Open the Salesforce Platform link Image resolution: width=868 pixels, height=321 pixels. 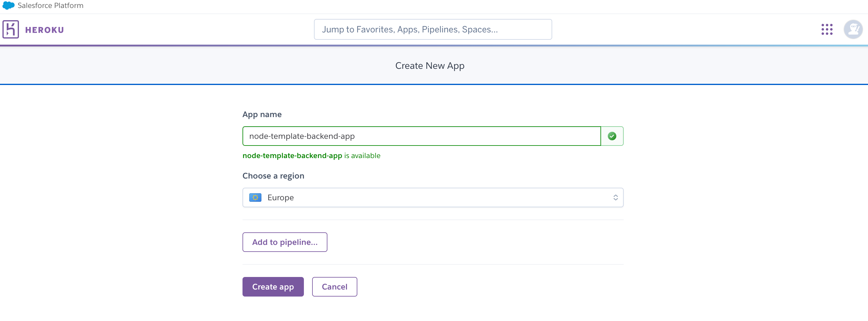[50, 6]
